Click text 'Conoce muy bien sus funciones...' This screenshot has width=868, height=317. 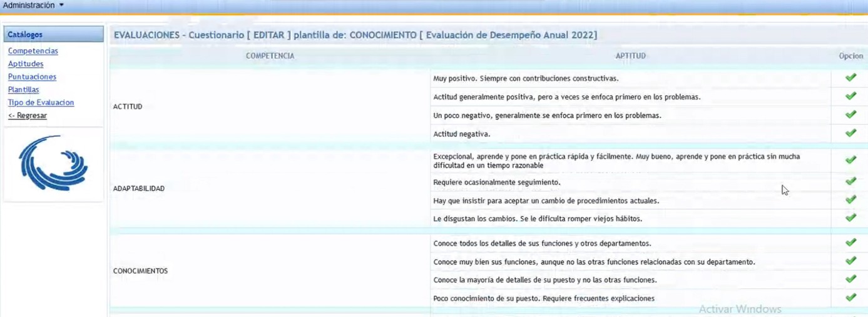point(594,262)
